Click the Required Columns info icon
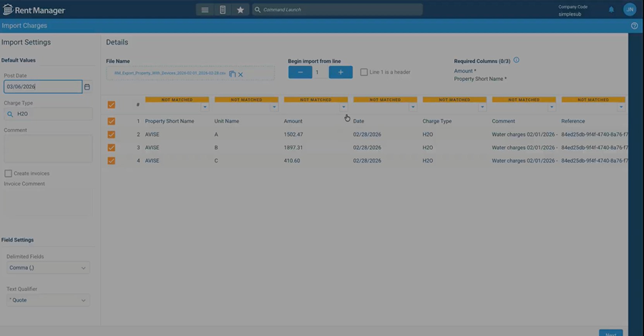The width and height of the screenshot is (644, 336). point(516,61)
